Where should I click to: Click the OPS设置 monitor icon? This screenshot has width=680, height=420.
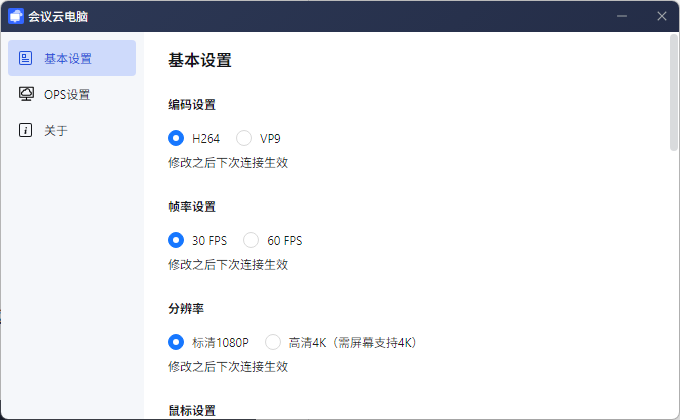pos(26,94)
